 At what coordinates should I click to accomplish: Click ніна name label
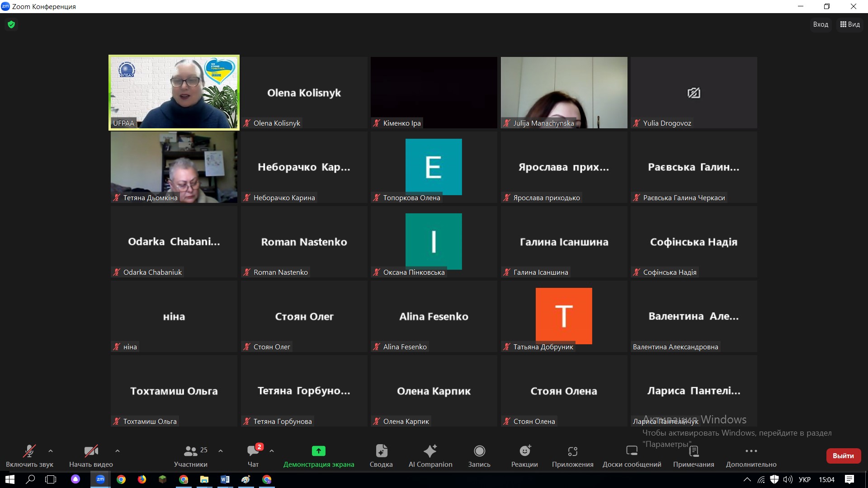coord(130,347)
